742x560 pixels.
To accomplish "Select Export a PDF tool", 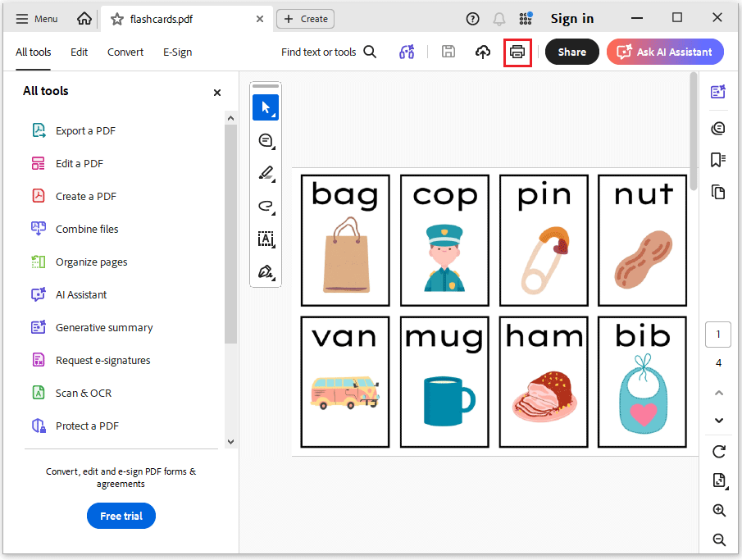I will (x=74, y=130).
